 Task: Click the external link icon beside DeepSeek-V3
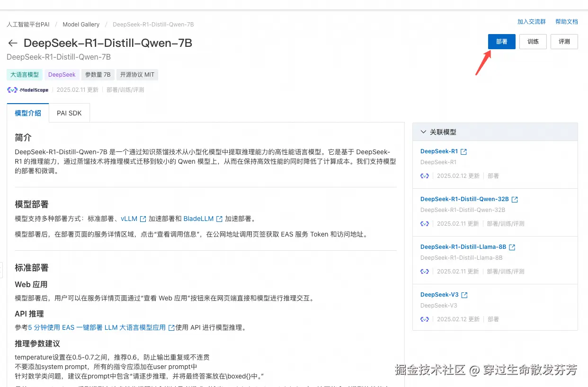tap(464, 295)
